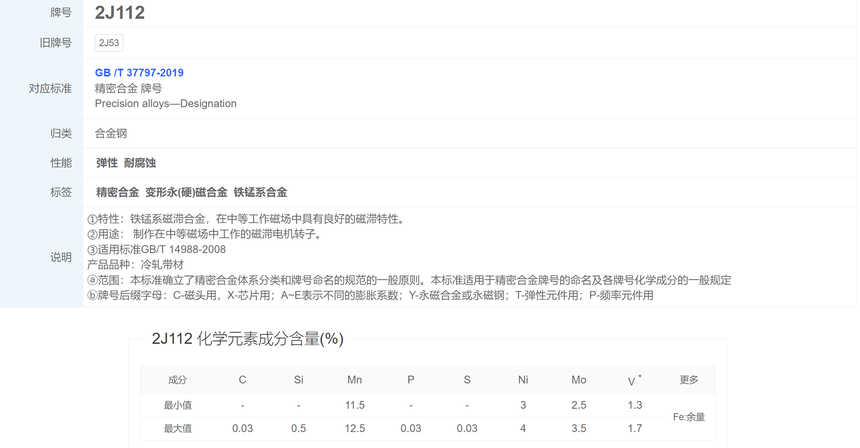
Task: Open the 变形永(硬)磁合金 label tag
Action: click(186, 192)
